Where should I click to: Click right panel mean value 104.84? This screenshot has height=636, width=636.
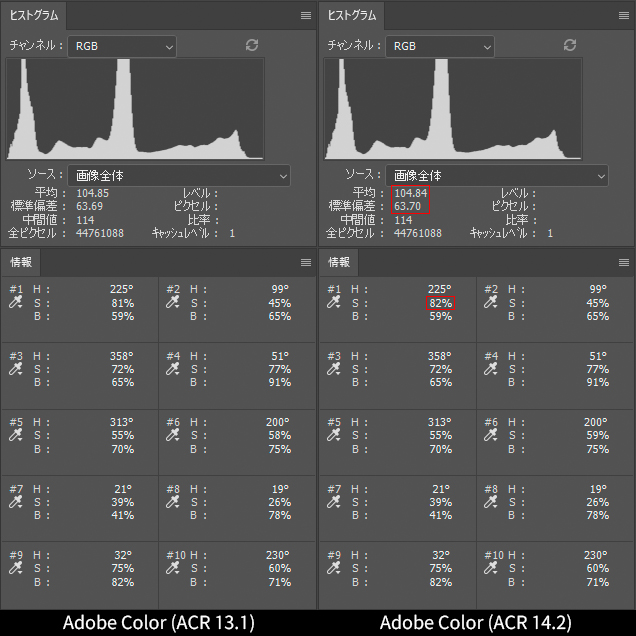410,193
